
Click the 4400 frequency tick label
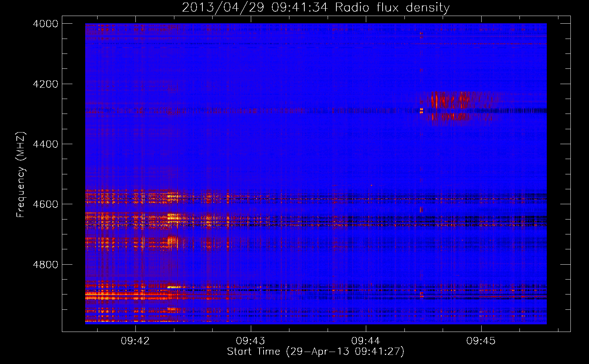[46, 144]
